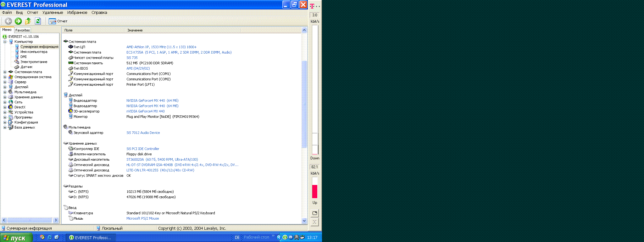Screen dimensions: 644x242
Task: Open the Отчет report toolbar button
Action: tap(58, 21)
